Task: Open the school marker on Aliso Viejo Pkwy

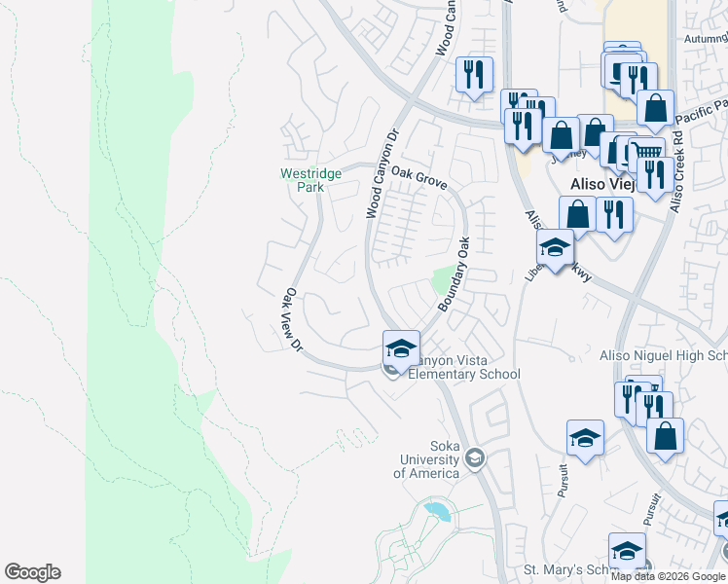Action: (x=555, y=248)
